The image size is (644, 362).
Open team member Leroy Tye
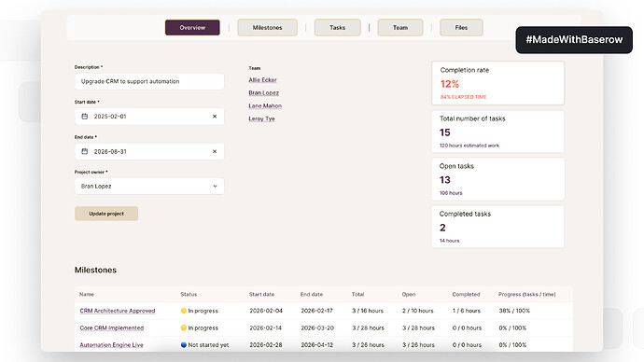click(x=261, y=118)
